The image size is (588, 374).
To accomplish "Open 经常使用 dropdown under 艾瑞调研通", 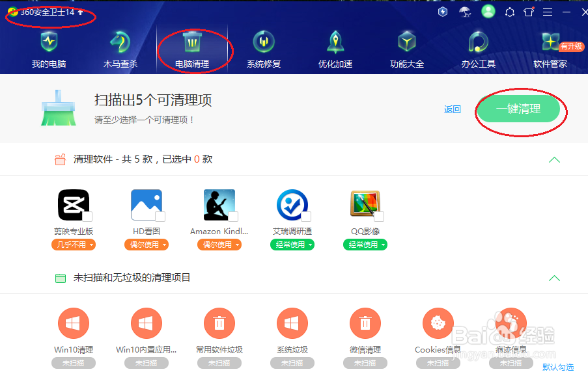I will pyautogui.click(x=292, y=245).
